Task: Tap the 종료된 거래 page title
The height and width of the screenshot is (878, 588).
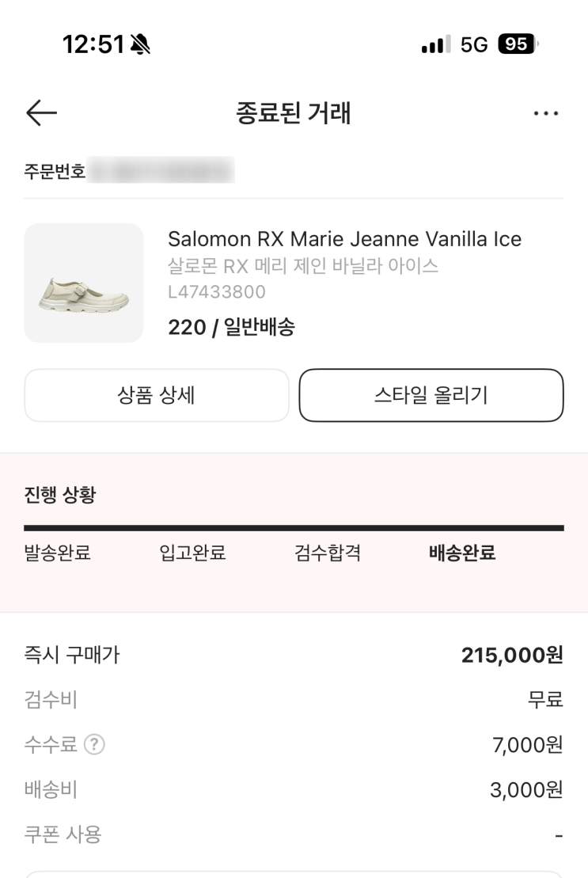Action: click(x=294, y=114)
